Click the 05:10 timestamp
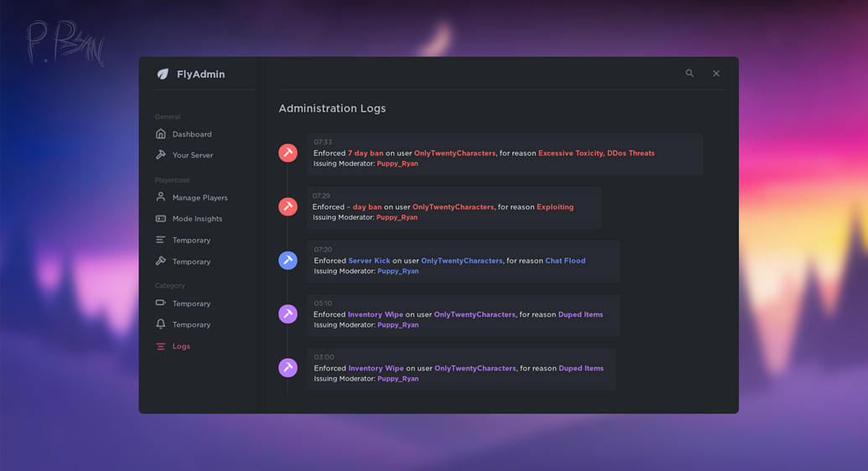868x471 pixels. pyautogui.click(x=323, y=303)
